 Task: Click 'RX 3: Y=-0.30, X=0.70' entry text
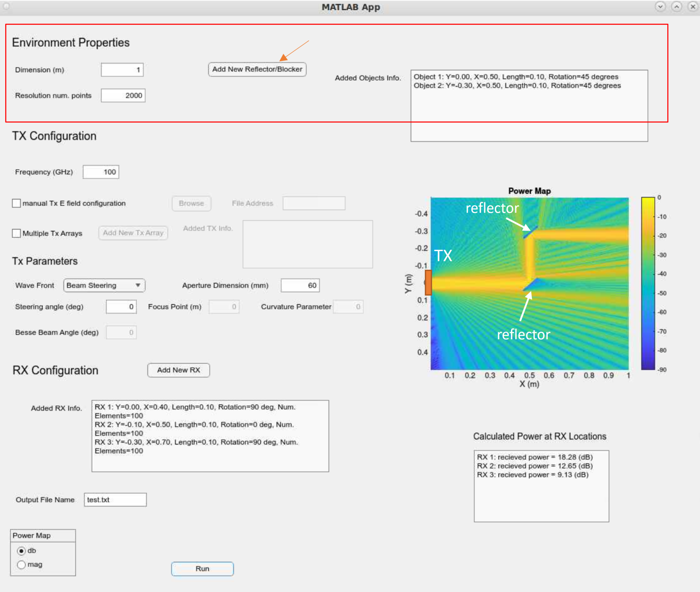point(196,446)
